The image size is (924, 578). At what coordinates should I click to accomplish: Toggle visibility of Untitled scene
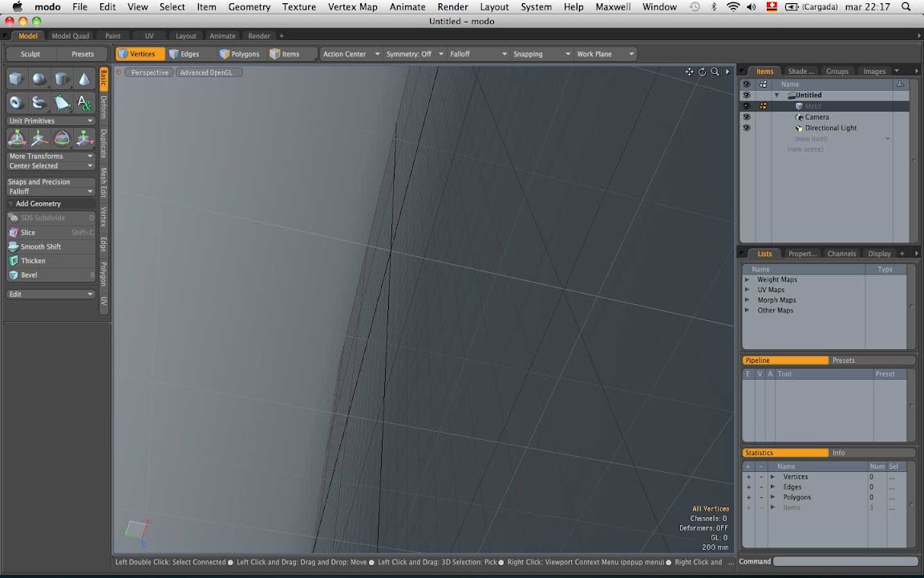747,95
